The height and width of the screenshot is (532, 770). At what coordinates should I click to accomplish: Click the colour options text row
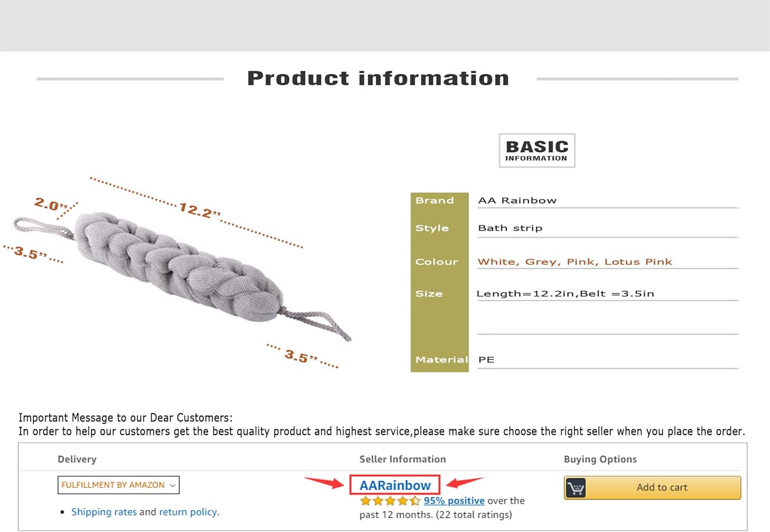click(575, 262)
